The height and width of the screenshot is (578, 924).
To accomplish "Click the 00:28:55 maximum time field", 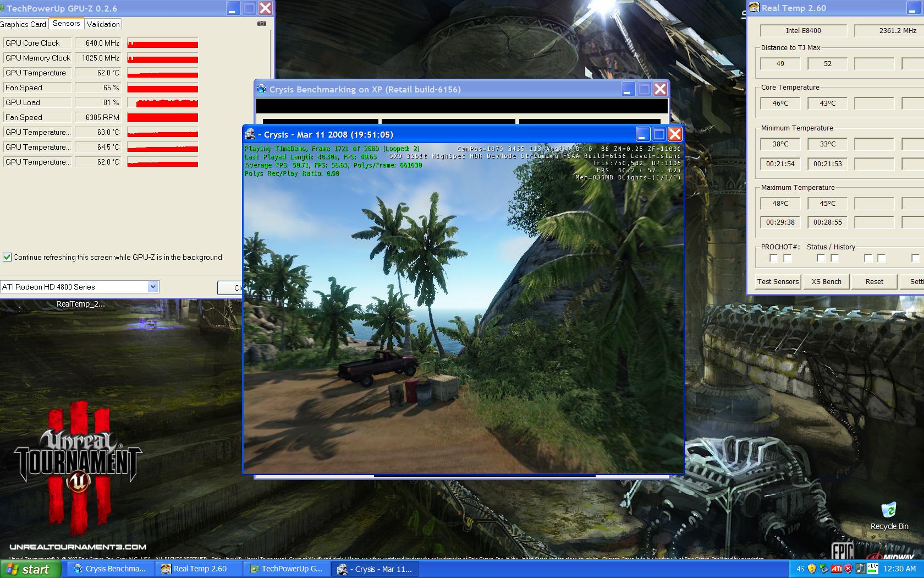I will (x=827, y=222).
